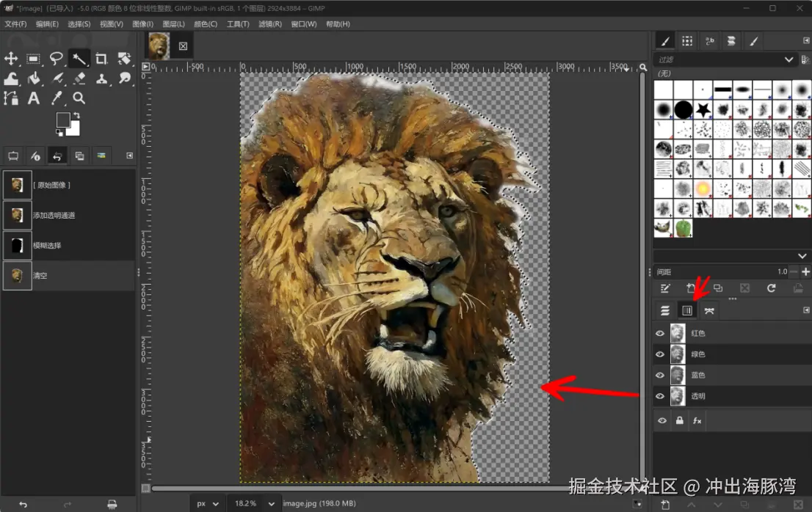Open the px unit dropdown in status bar
Screen dimensions: 812x512
tap(207, 503)
